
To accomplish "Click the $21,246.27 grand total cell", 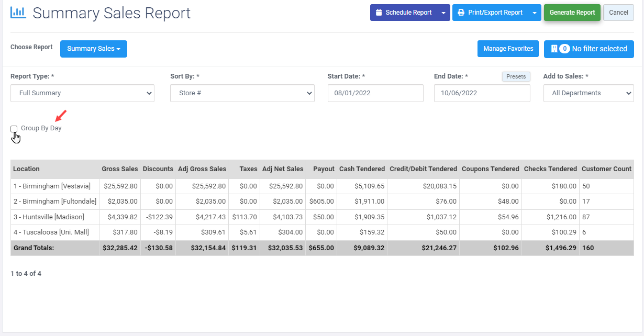I will (439, 248).
